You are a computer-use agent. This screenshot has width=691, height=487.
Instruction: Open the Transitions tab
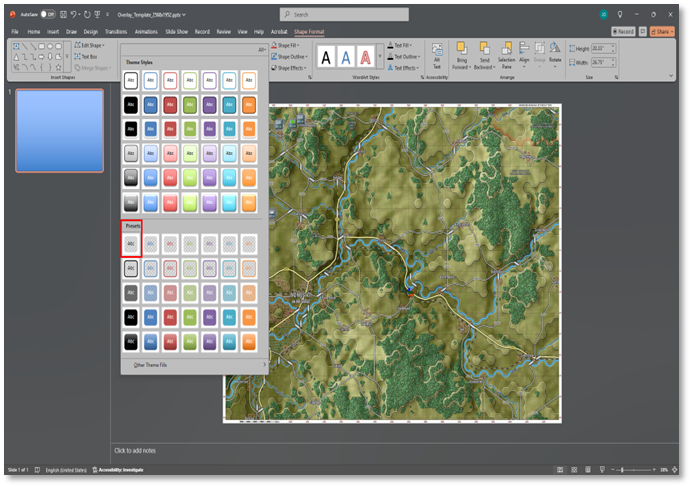(117, 31)
